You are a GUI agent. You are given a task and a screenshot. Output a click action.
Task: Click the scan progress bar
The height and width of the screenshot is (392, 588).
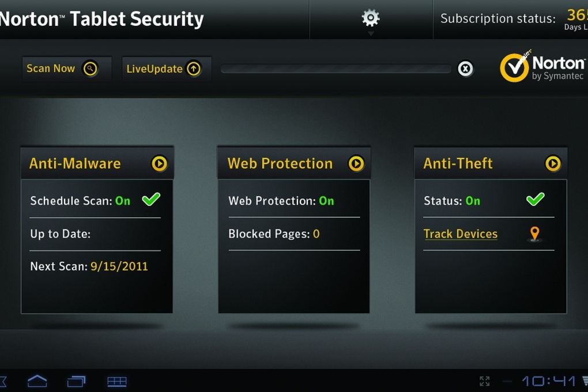(336, 69)
